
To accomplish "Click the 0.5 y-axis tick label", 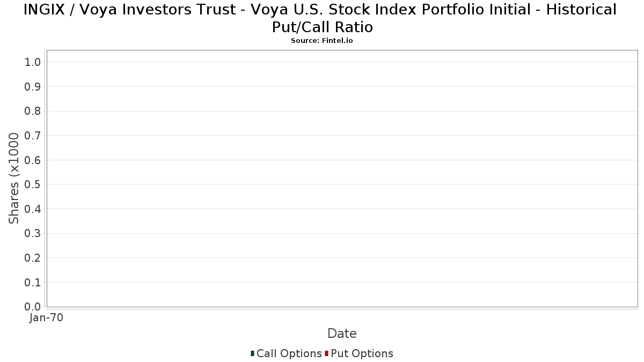I will (33, 184).
